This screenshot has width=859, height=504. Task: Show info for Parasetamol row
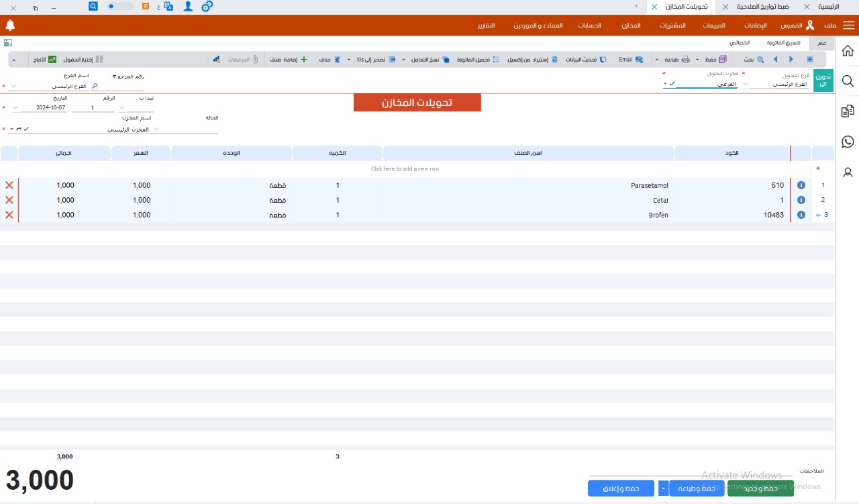point(801,185)
